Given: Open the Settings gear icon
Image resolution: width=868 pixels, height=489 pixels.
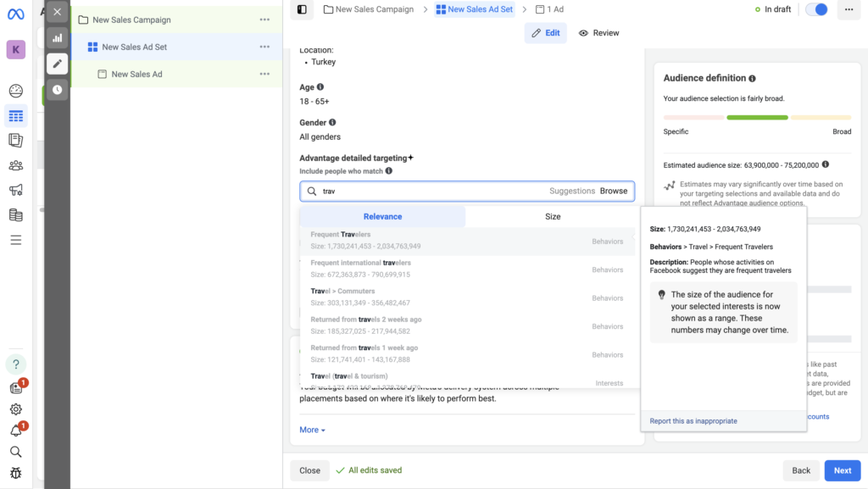Looking at the screenshot, I should [15, 409].
